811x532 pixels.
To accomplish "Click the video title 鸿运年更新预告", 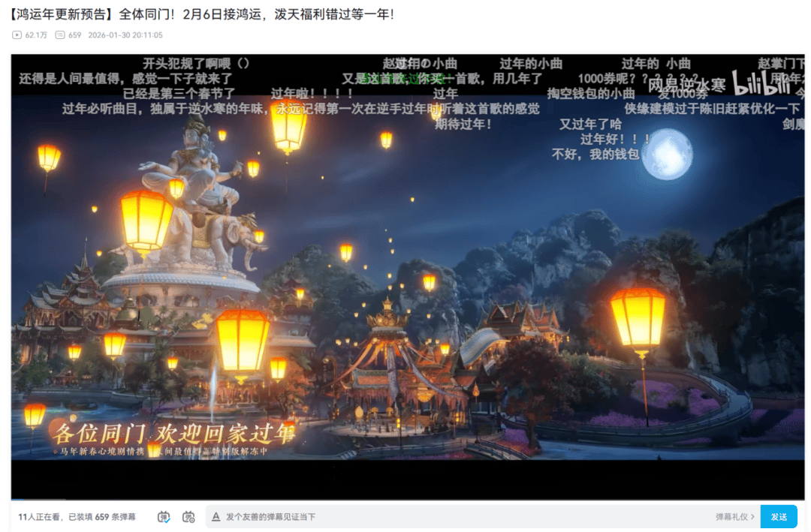I will pos(203,14).
